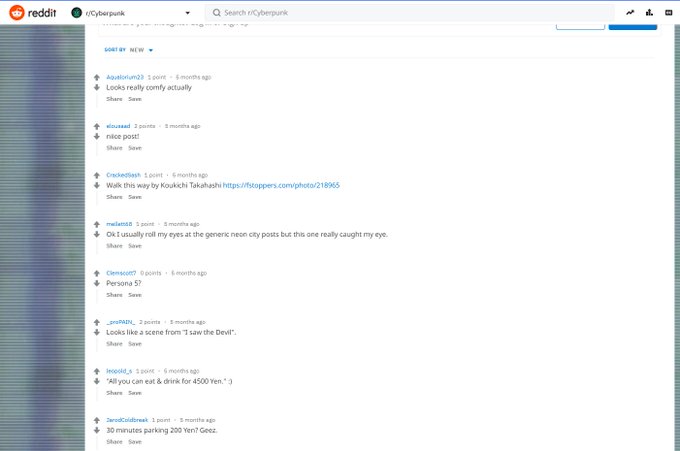Open the username above the Takahashi comment
680x451 pixels.
[x=124, y=175]
